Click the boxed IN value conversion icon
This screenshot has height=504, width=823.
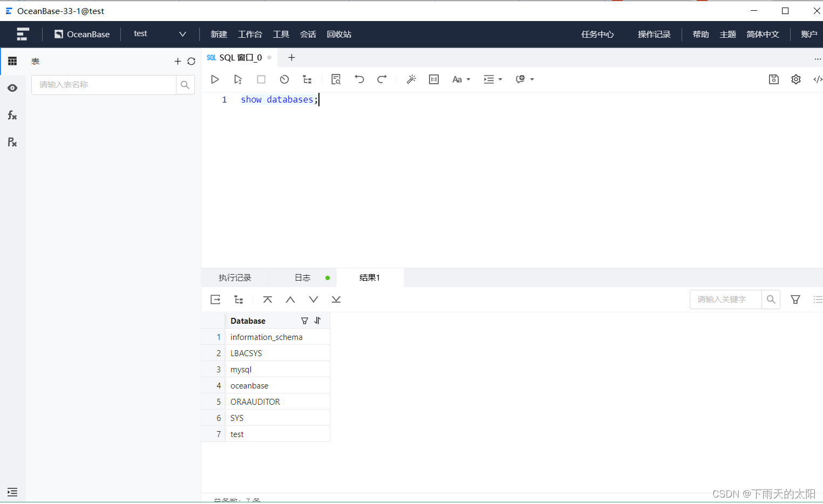point(434,79)
